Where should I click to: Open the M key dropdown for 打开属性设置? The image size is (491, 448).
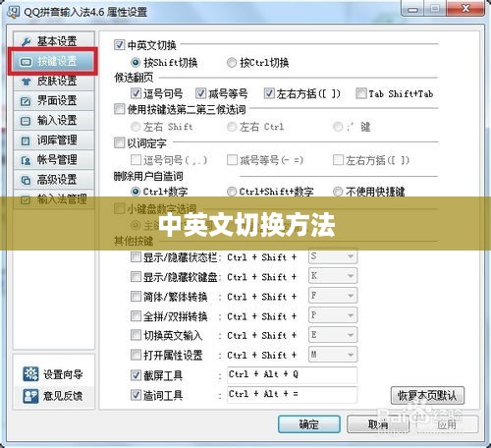tap(333, 355)
